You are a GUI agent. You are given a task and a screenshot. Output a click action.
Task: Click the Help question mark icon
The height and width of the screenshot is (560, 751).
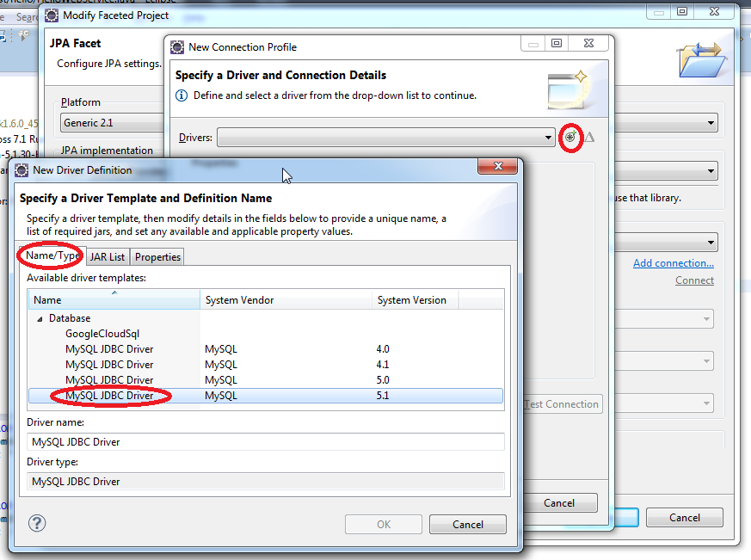[x=37, y=523]
